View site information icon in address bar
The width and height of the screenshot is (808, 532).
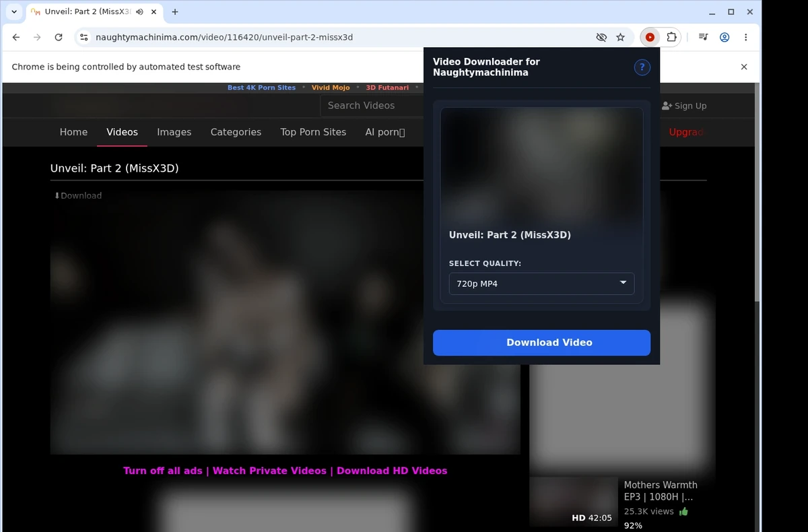tap(84, 38)
